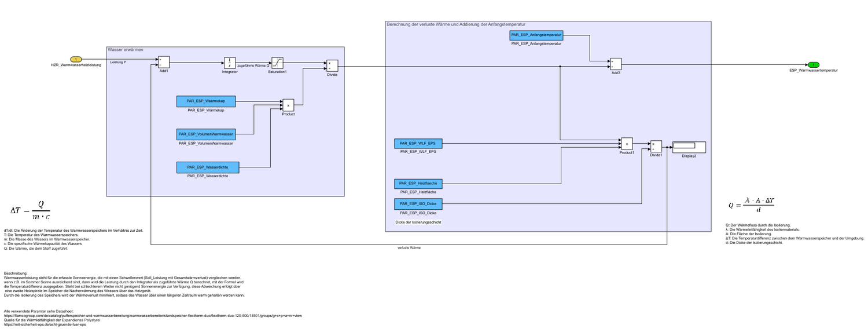Select the PAR_ESP_Wasserdichte block
868x332 pixels.
tap(206, 167)
